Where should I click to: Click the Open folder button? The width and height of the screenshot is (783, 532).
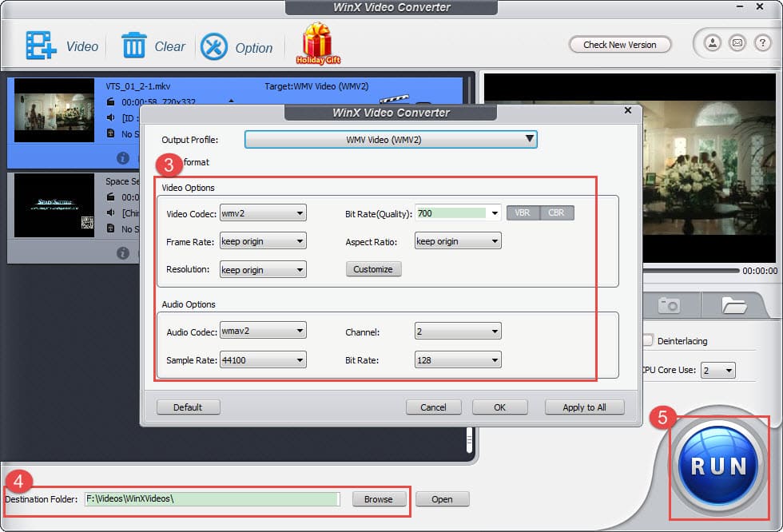[442, 499]
